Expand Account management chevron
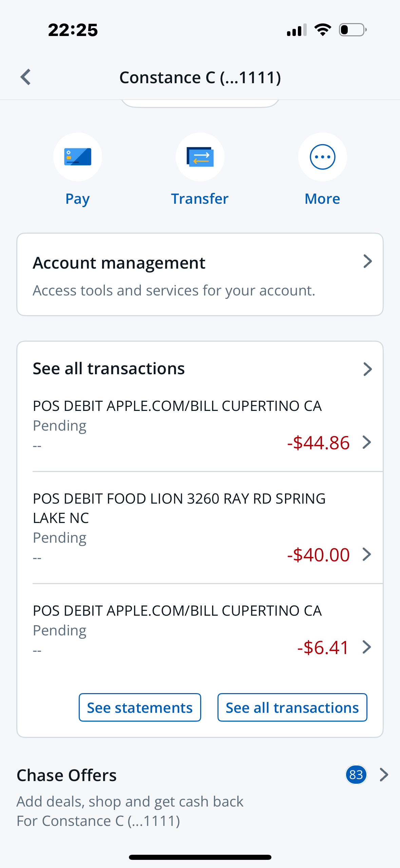This screenshot has height=868, width=400. 367,261
